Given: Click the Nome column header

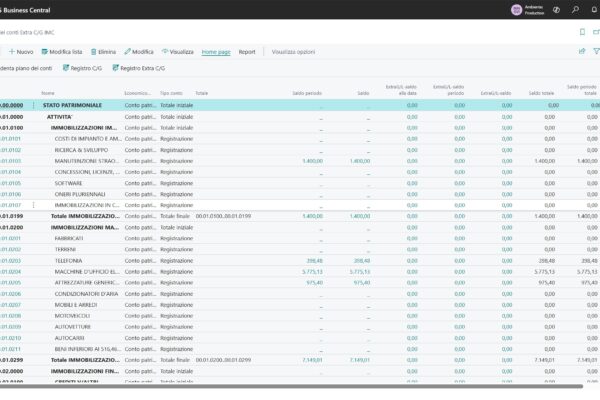Looking at the screenshot, I should pyautogui.click(x=47, y=92).
